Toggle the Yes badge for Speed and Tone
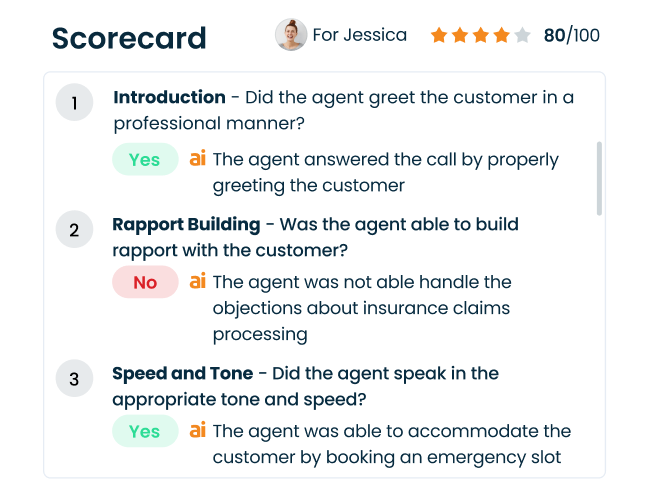 click(x=144, y=432)
